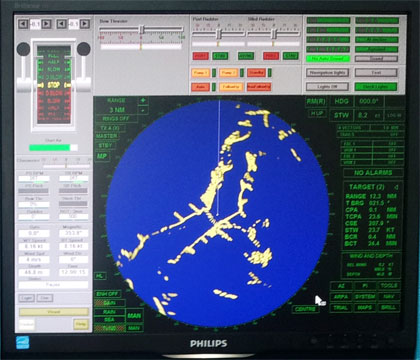Select the starboard engine telegraph lever knob
This screenshot has width=420, height=360.
[x=83, y=49]
